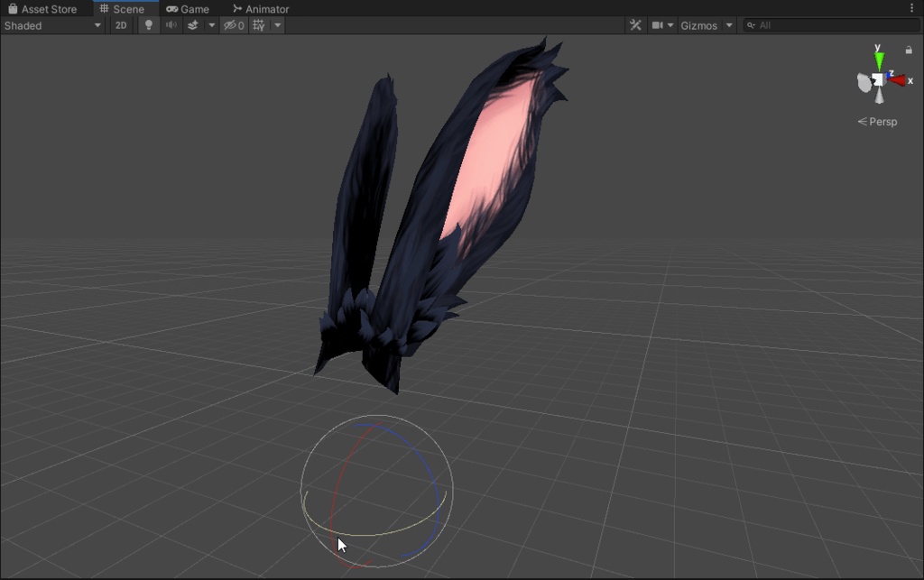Click the audio mute speaker icon
This screenshot has width=924, height=580.
pos(171,25)
